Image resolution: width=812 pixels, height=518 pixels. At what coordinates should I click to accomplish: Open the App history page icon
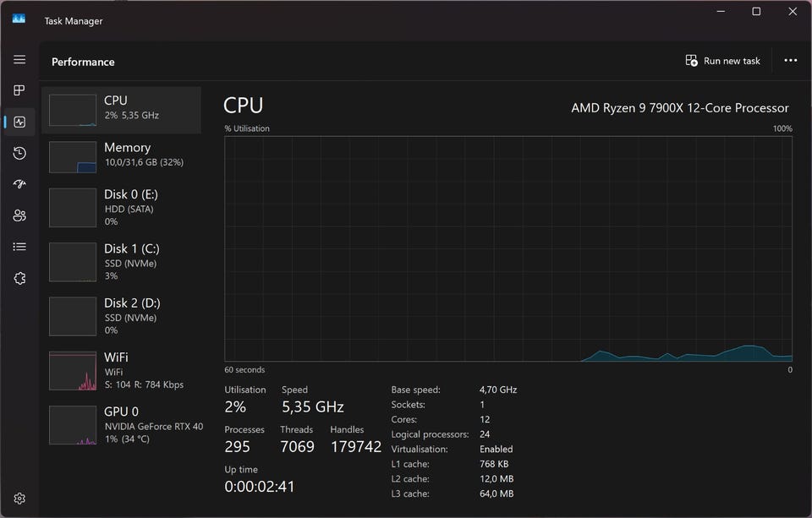(x=19, y=153)
